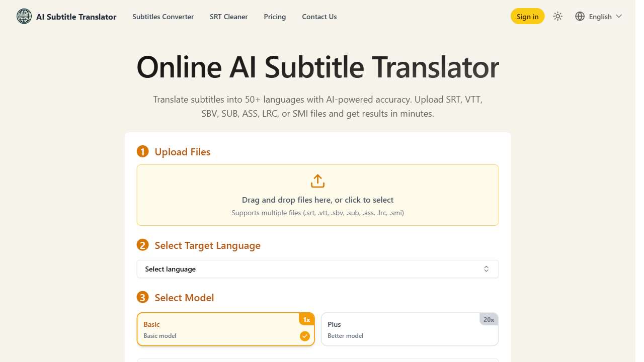Toggle the light/dark theme sun icon
Screen dimensions: 644x362
pos(557,16)
